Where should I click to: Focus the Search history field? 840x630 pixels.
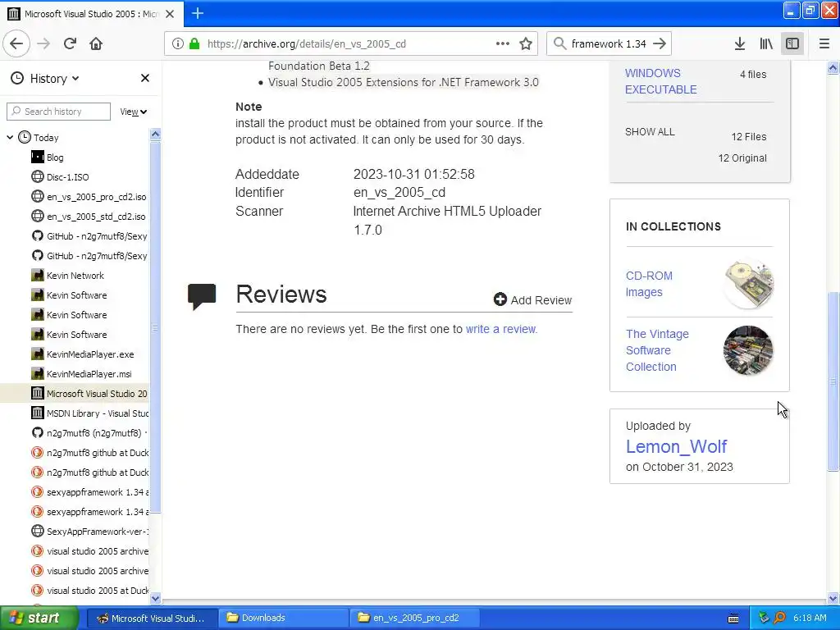click(59, 112)
